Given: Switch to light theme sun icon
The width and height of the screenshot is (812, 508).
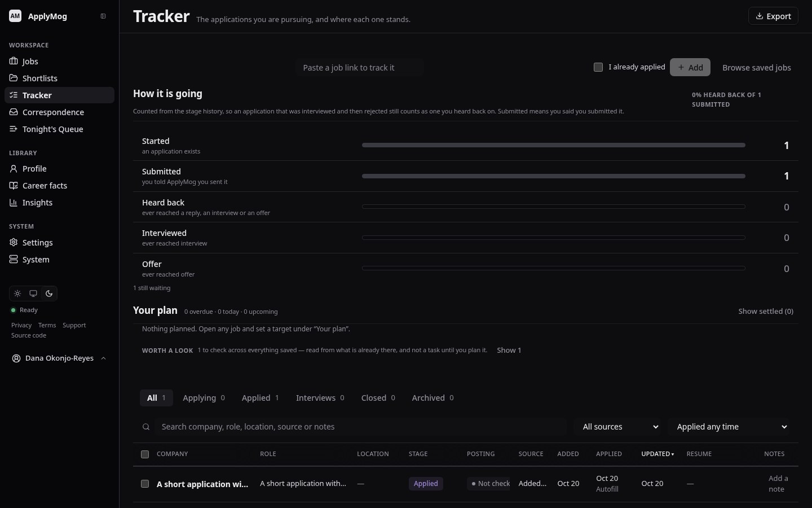Looking at the screenshot, I should point(17,294).
